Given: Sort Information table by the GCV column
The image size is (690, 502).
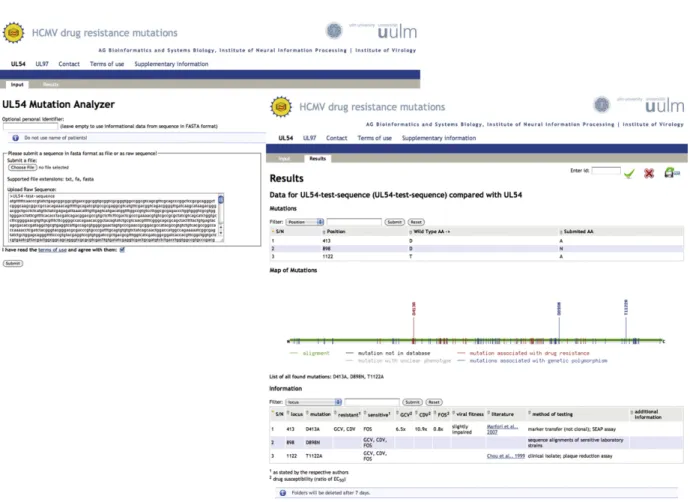Looking at the screenshot, I should click(404, 414).
